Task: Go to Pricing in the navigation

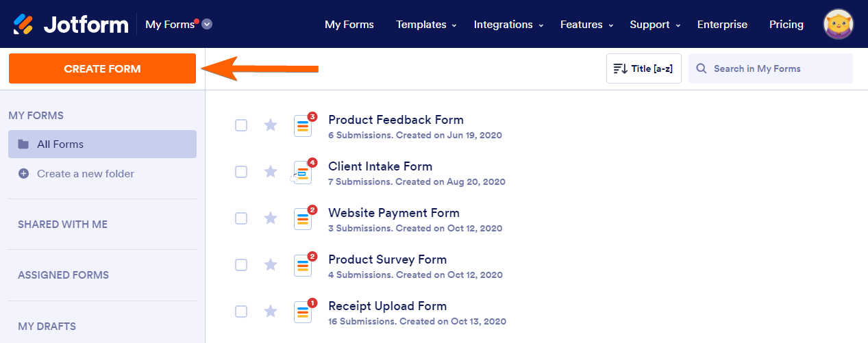Action: [786, 25]
